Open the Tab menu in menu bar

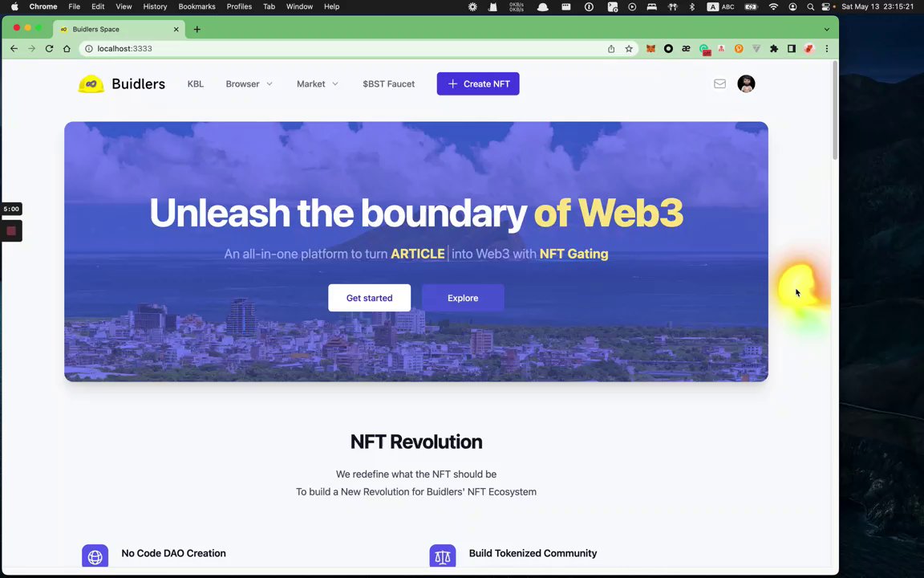pyautogui.click(x=269, y=6)
